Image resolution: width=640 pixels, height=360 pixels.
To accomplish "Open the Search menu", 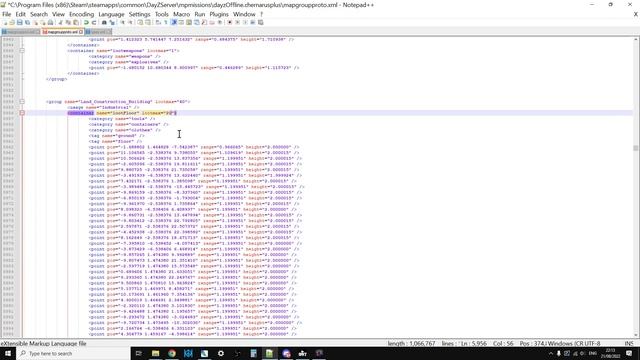I will [39, 14].
